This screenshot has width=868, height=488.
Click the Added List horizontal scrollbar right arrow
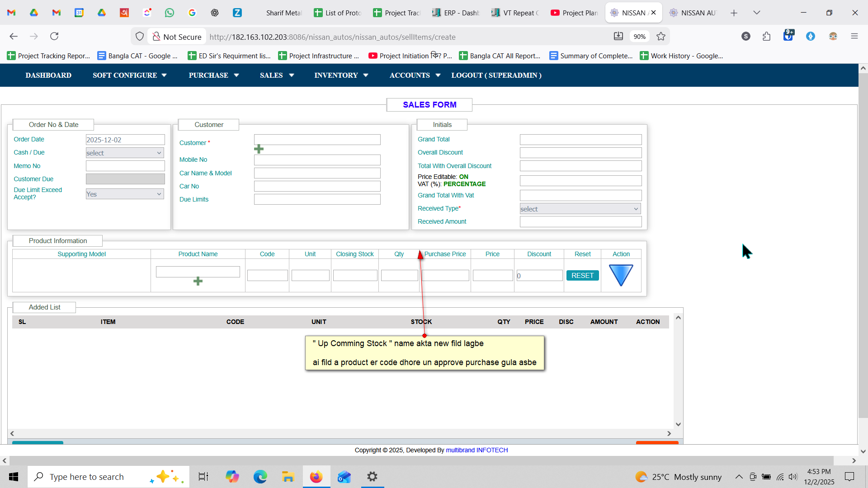tap(669, 433)
